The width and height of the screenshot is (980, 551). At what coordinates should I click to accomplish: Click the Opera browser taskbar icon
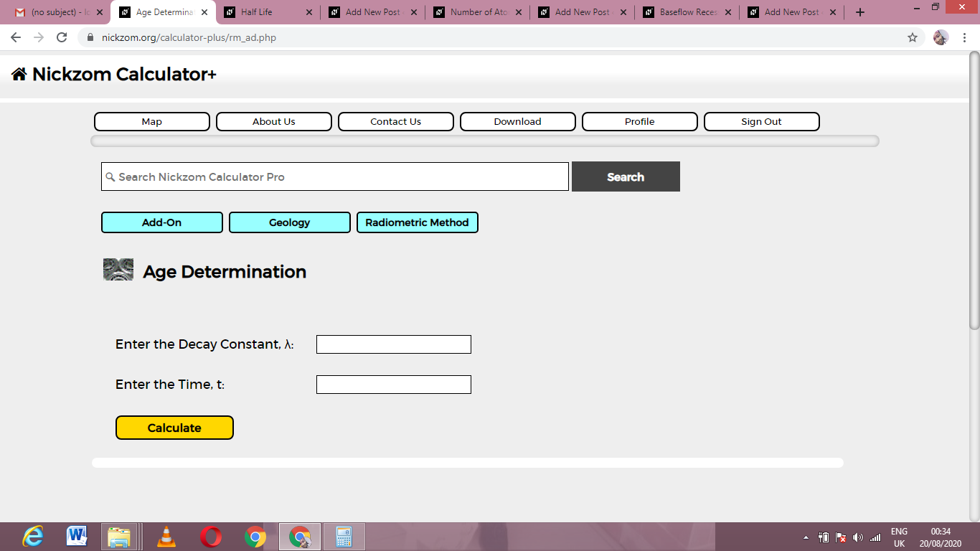click(x=211, y=537)
